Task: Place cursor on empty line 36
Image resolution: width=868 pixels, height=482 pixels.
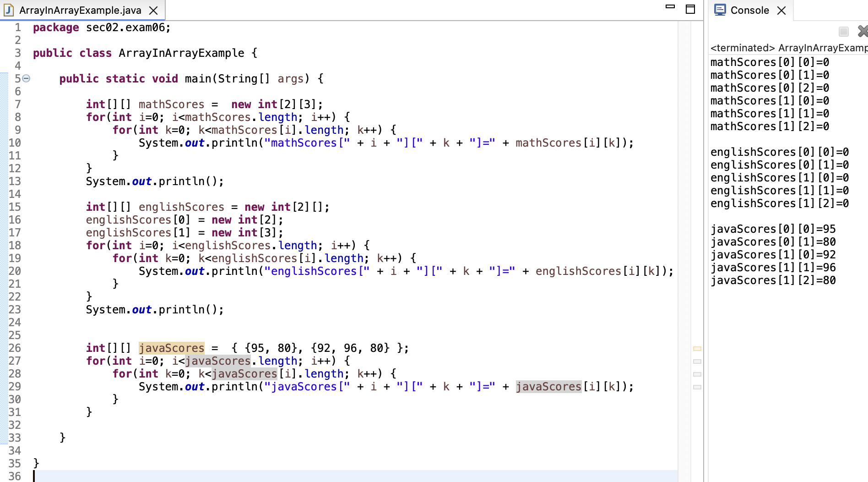Action: pos(355,476)
